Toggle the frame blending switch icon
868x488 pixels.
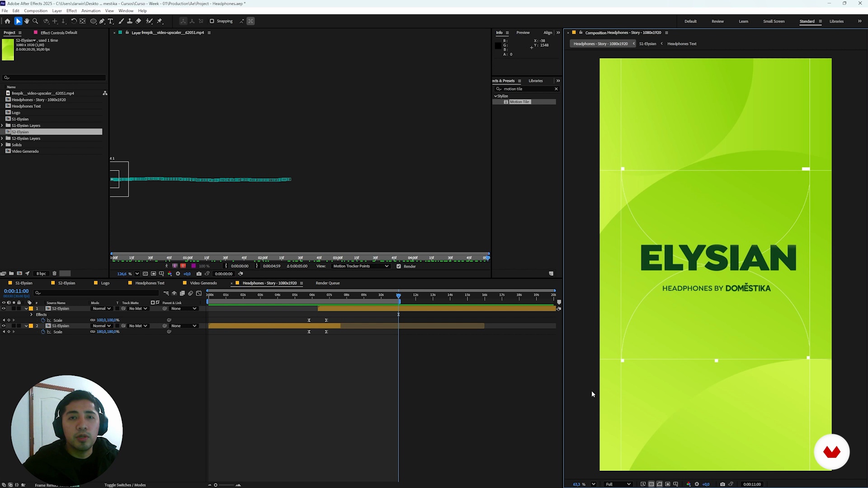point(182,293)
